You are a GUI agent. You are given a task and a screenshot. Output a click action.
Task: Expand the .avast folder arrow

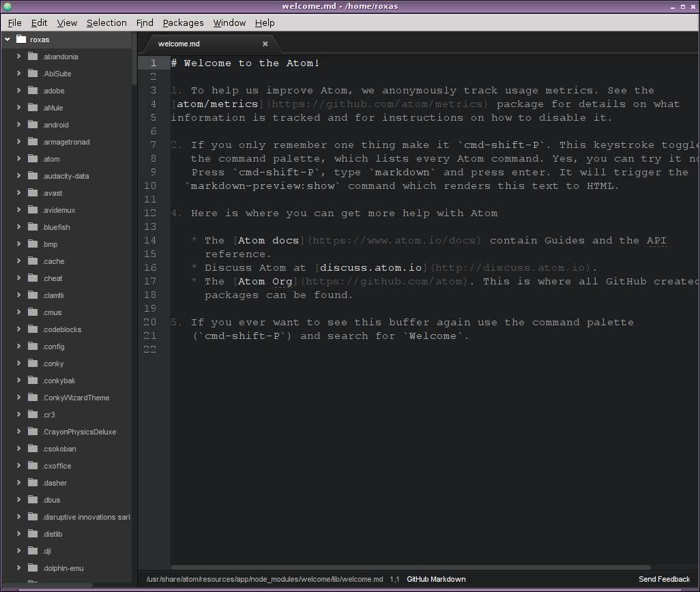[x=18, y=193]
